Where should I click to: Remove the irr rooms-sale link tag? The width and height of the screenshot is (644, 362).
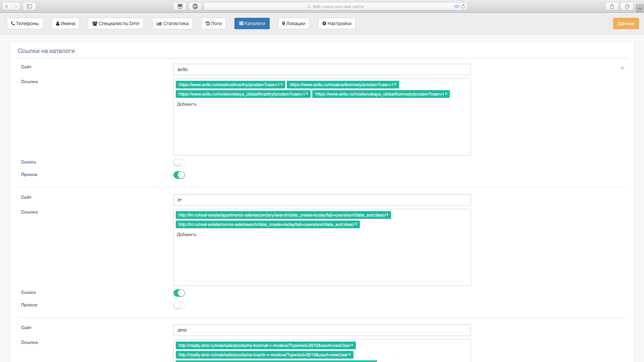[356, 224]
